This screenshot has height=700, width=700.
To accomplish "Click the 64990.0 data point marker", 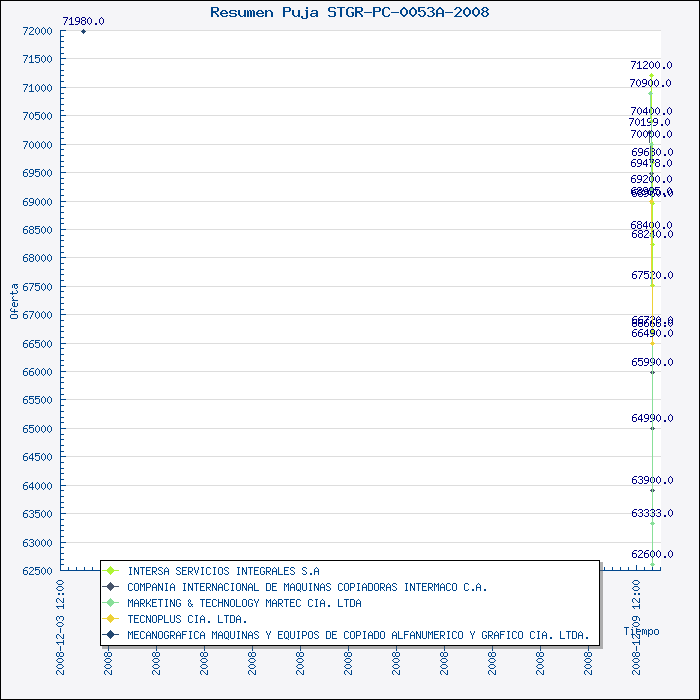I will click(652, 429).
